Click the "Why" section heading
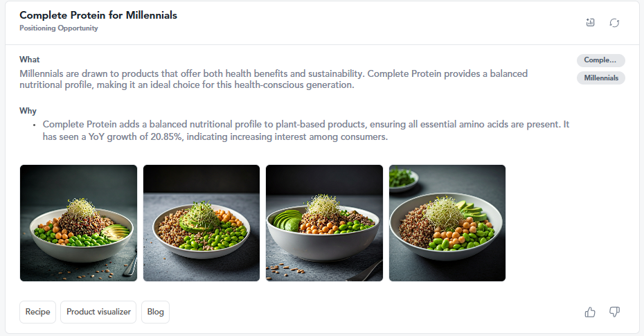Screen dimensions: 644x336 pos(28,111)
